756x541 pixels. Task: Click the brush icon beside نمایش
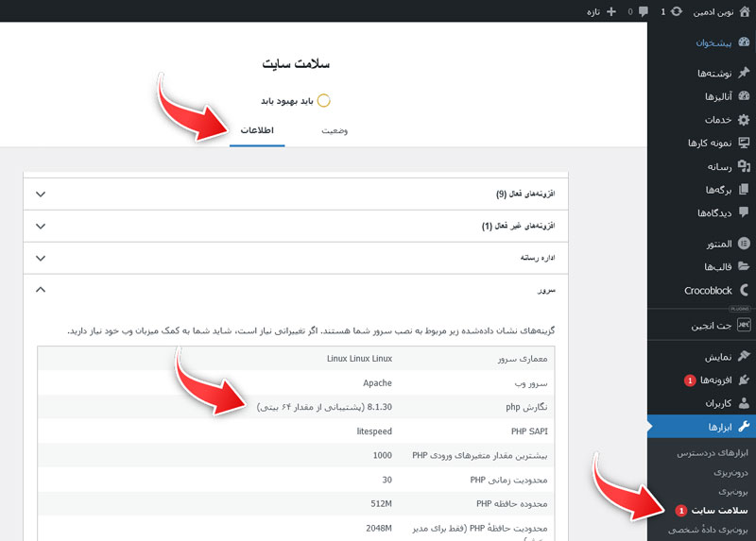coord(744,356)
